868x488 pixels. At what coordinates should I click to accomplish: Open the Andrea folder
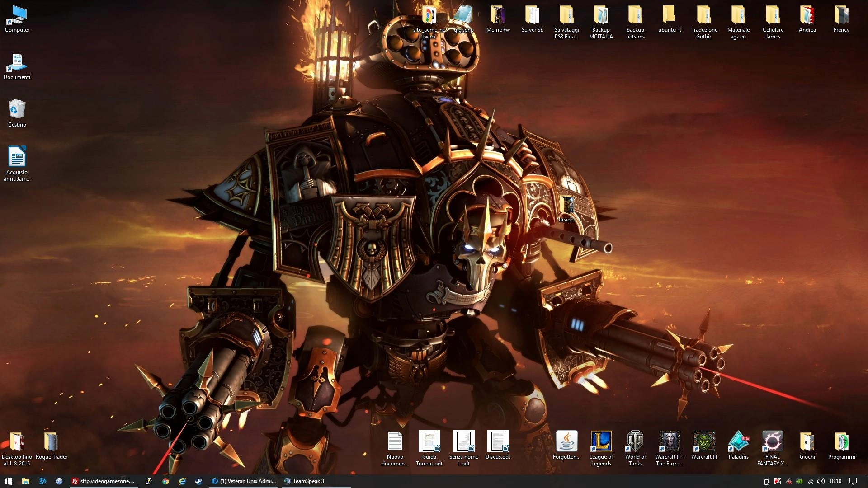807,19
